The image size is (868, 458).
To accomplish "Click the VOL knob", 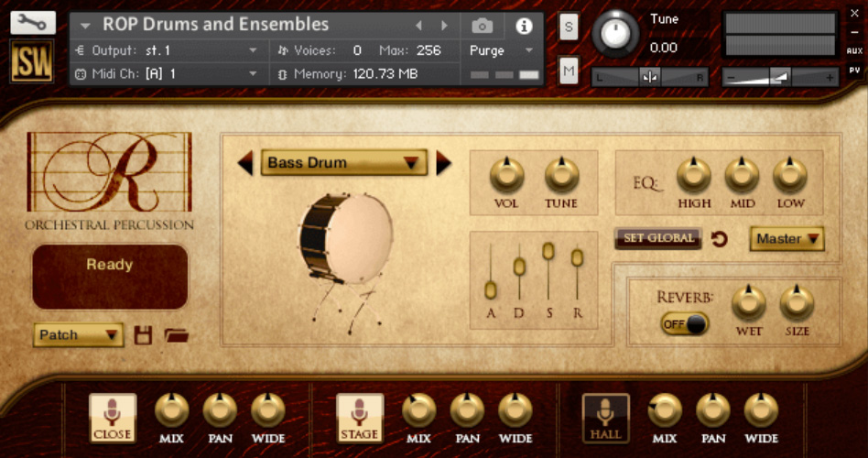I will point(506,175).
